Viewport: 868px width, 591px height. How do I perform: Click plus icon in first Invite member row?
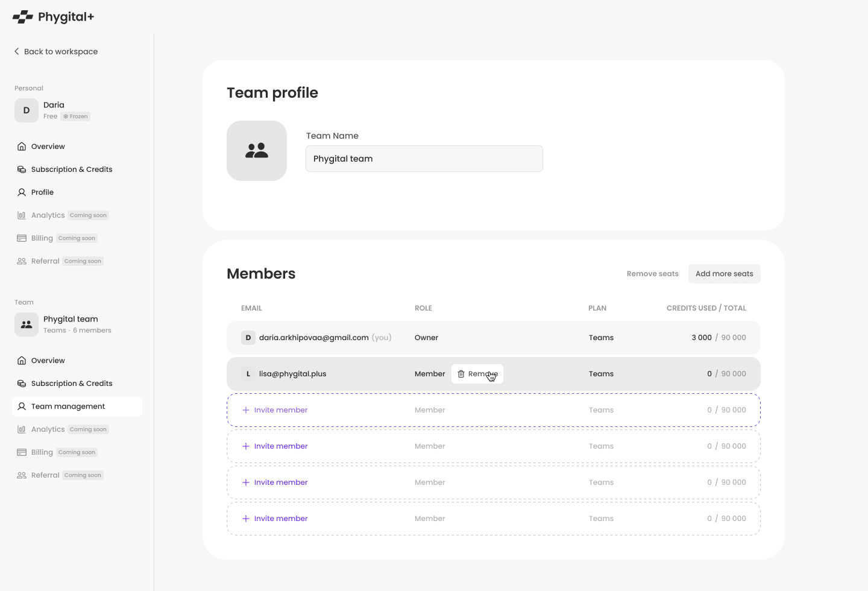[246, 410]
